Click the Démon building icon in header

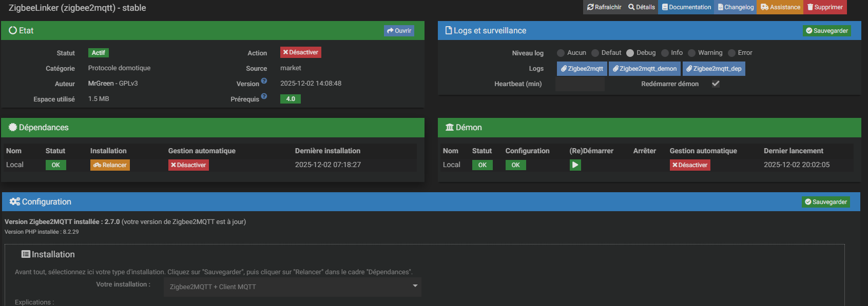pyautogui.click(x=450, y=127)
